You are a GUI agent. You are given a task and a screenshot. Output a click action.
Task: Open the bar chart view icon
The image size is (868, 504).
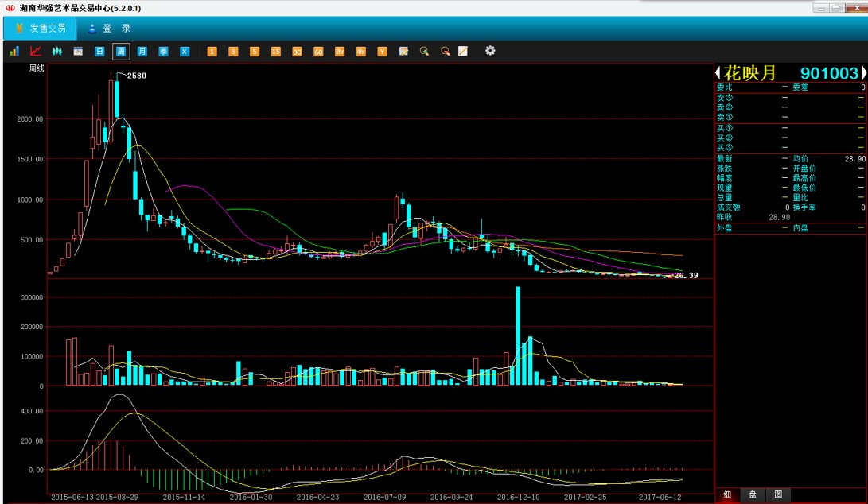pyautogui.click(x=14, y=52)
